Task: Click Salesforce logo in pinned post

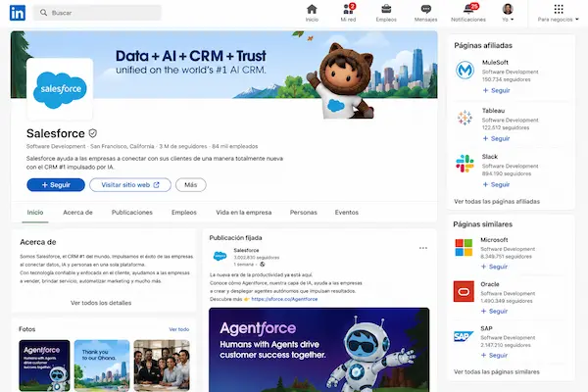Action: coord(220,256)
